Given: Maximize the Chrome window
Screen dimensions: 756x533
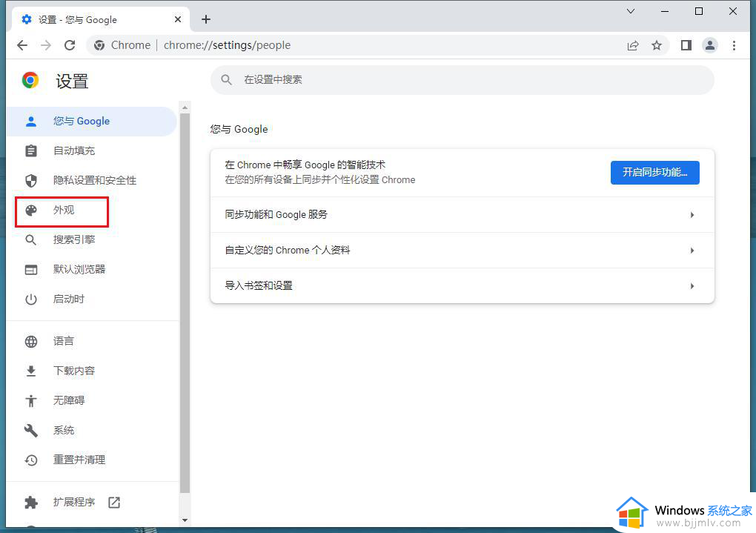Looking at the screenshot, I should (x=699, y=11).
